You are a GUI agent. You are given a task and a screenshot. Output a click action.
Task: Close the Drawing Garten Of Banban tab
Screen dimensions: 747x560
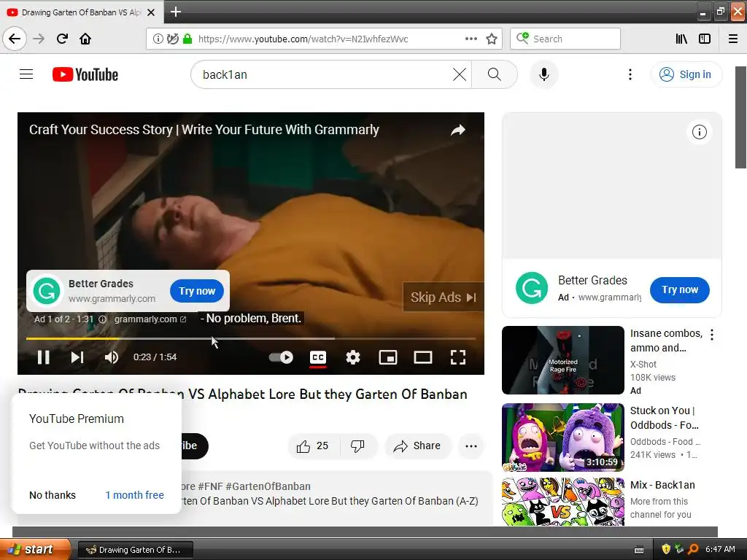pyautogui.click(x=151, y=12)
